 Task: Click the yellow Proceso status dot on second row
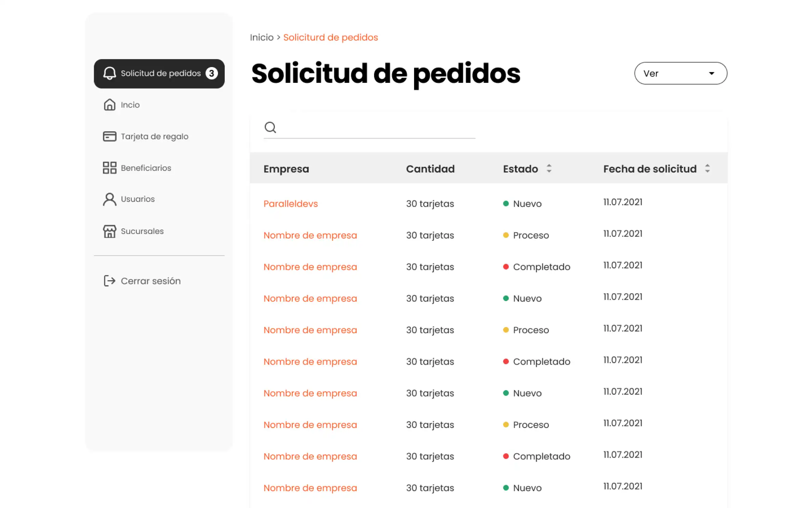(x=506, y=235)
